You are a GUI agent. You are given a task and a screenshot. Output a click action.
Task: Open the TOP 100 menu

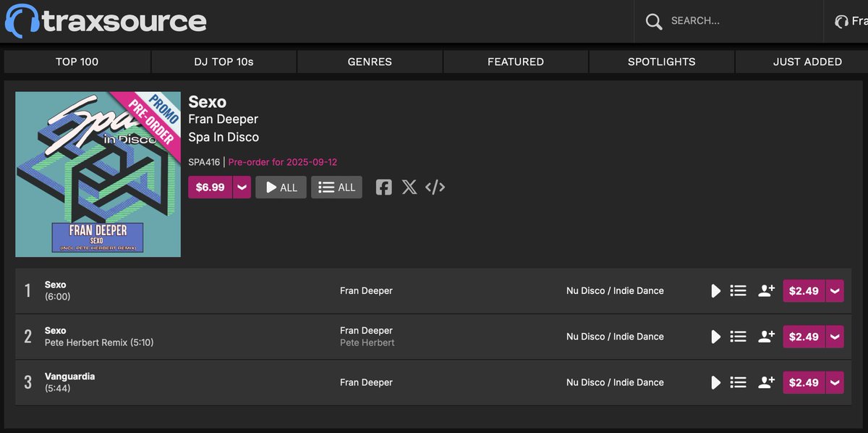77,62
